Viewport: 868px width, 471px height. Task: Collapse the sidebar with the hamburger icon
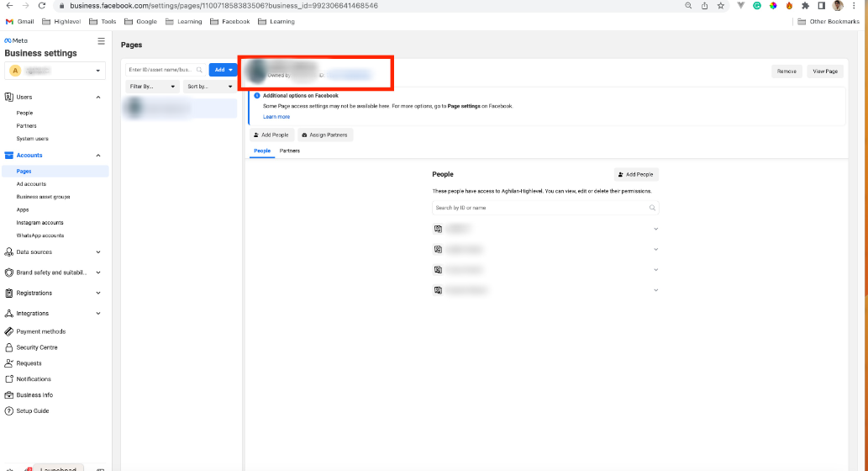point(101,41)
